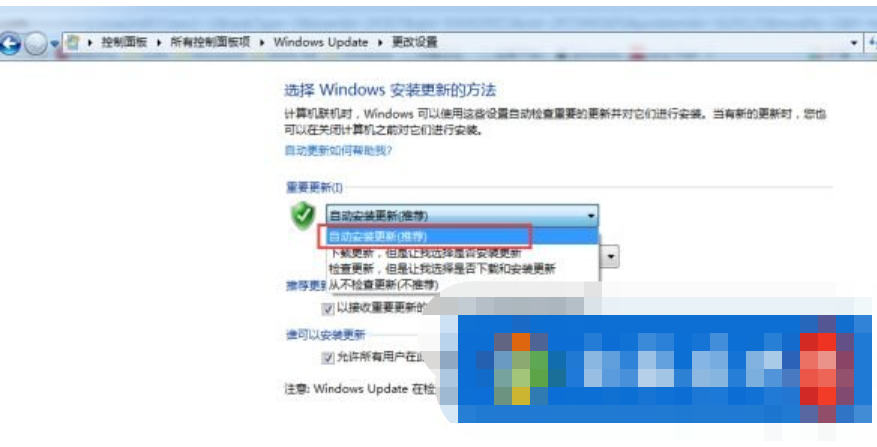Click the Back navigation arrow button
The image size is (877, 447).
click(x=10, y=43)
